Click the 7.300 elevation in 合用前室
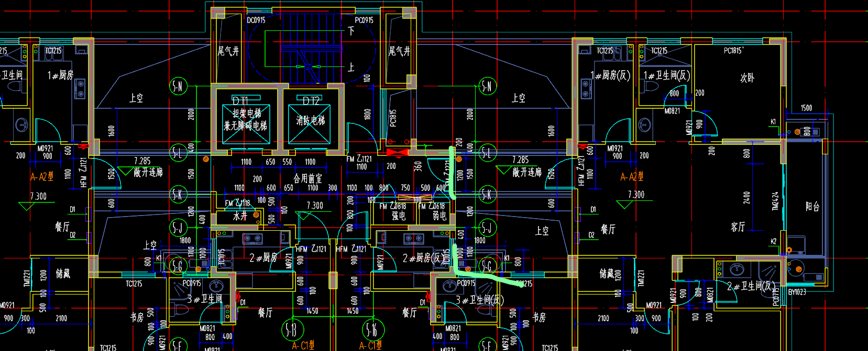Image resolution: width=868 pixels, height=351 pixels. tap(315, 206)
